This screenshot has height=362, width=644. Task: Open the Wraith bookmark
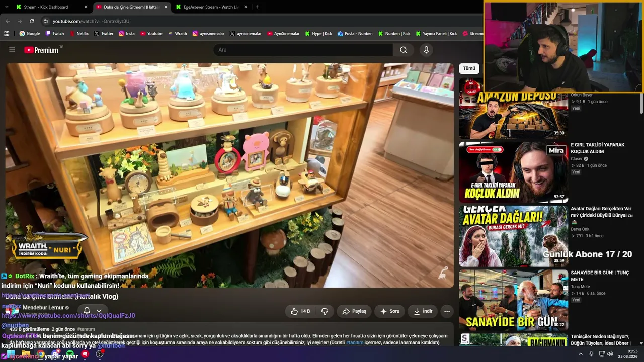[177, 34]
